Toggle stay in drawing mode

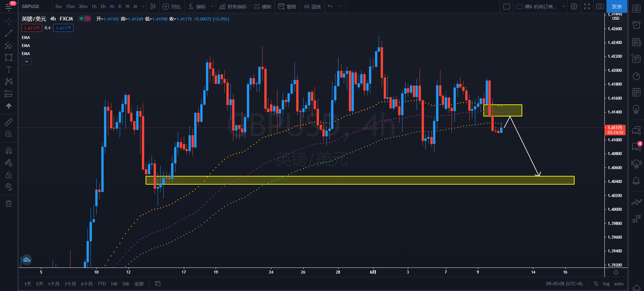pos(9,163)
